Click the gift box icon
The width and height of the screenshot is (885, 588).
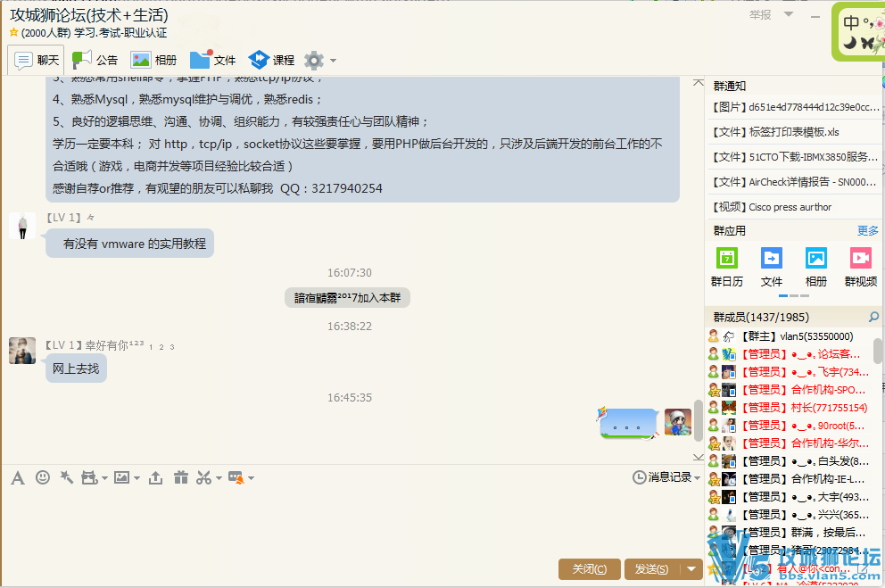[181, 478]
